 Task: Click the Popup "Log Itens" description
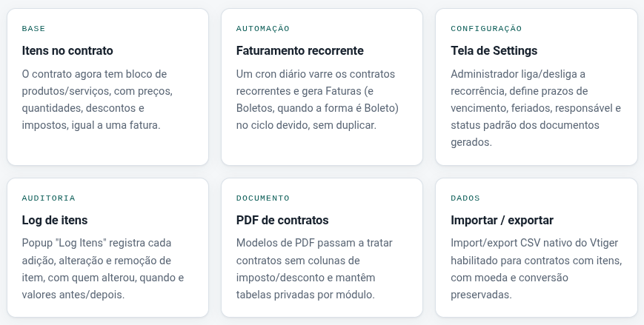coord(103,269)
